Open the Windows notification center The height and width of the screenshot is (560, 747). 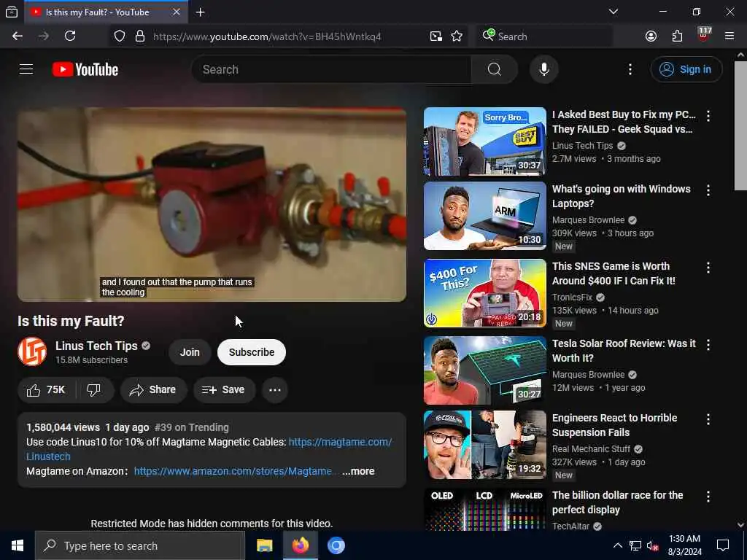723,545
